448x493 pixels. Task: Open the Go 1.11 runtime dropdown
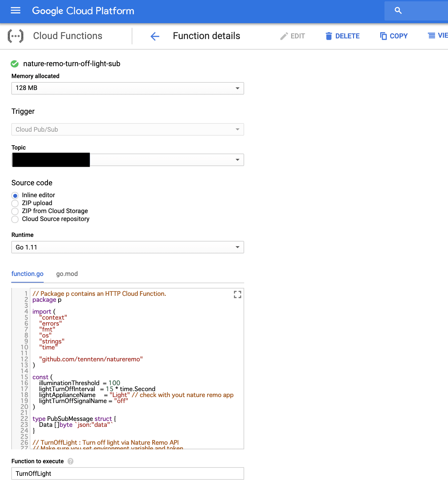128,247
